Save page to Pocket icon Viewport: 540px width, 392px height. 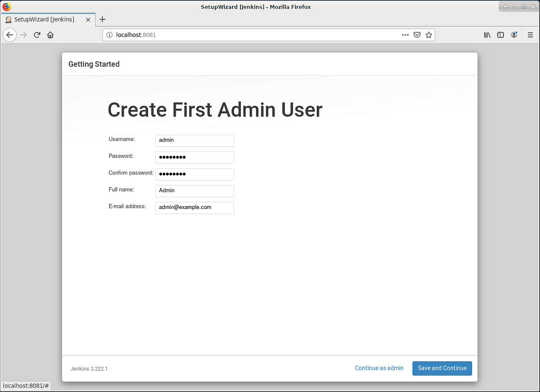(x=417, y=35)
